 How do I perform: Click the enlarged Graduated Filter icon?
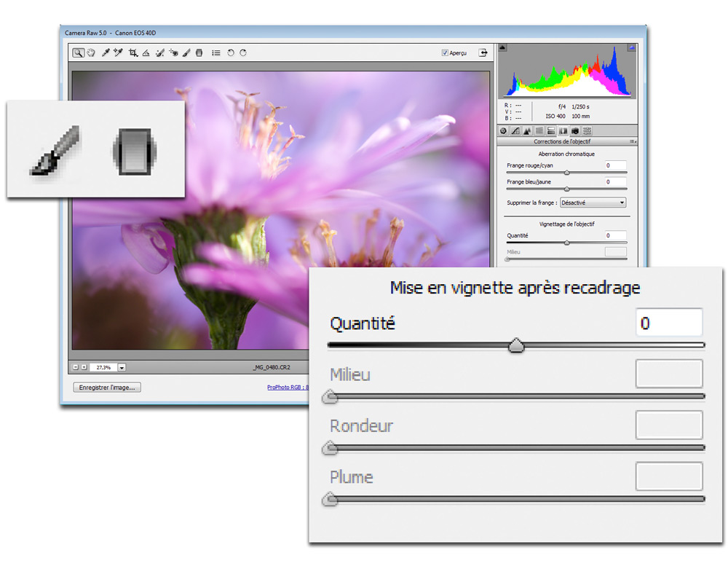point(135,152)
